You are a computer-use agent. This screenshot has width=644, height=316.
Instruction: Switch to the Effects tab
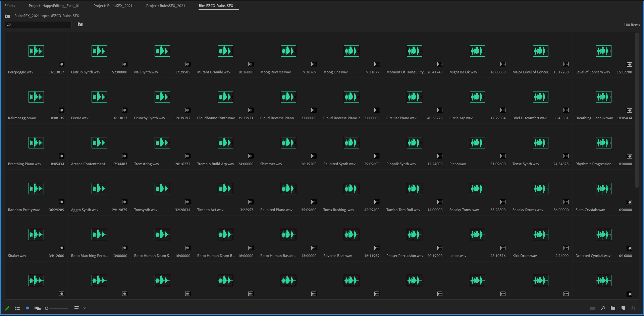pos(10,6)
